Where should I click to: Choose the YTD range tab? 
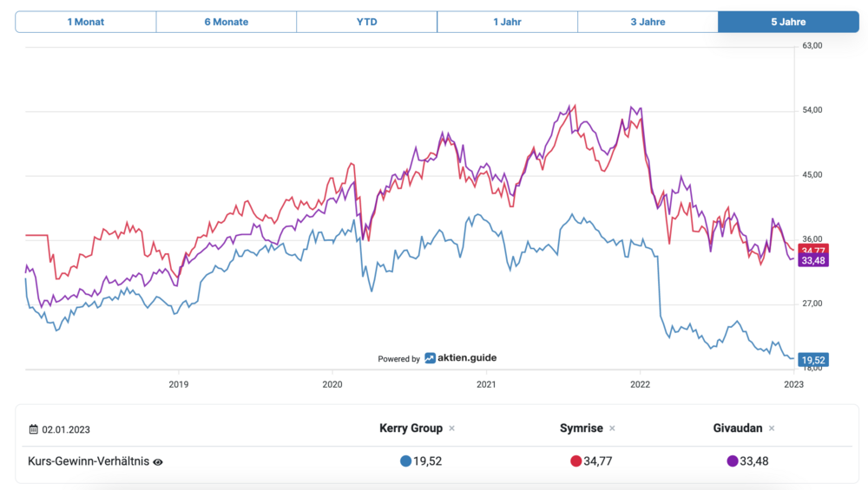pos(366,22)
